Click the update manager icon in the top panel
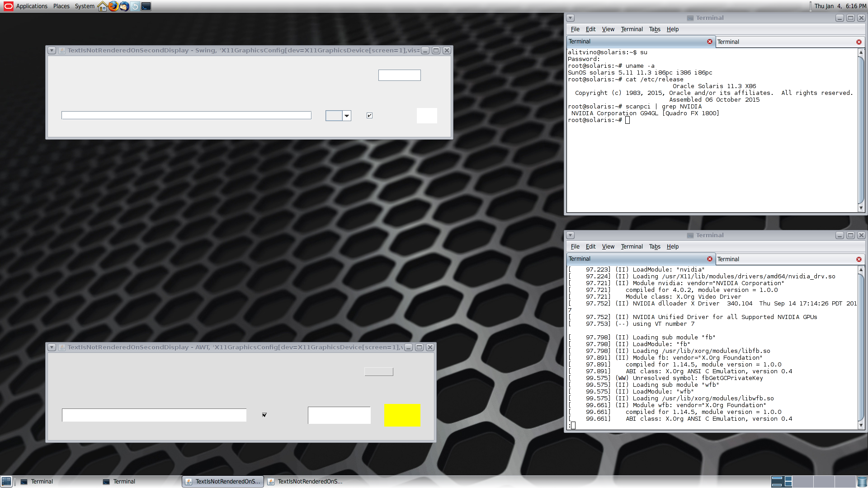868x488 pixels. (135, 6)
